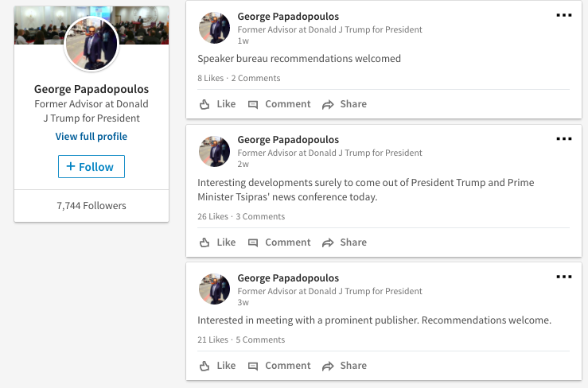Open the large profile photo in sidebar

91,44
